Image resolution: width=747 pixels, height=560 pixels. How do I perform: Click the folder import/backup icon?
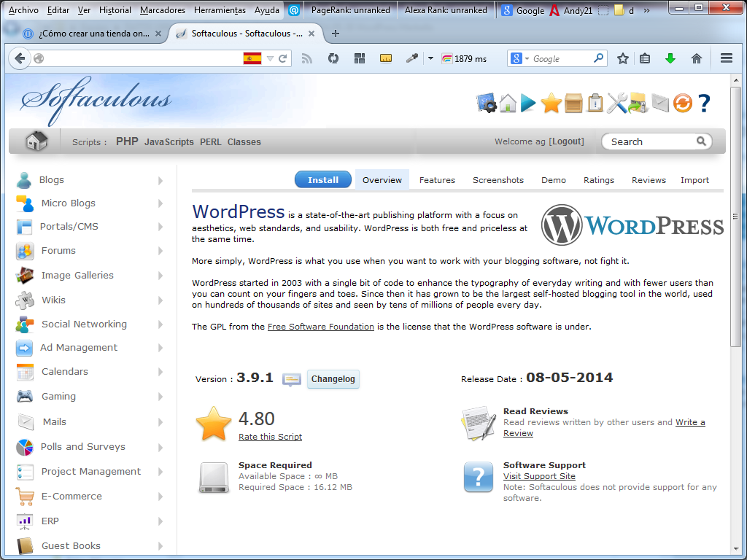(638, 103)
